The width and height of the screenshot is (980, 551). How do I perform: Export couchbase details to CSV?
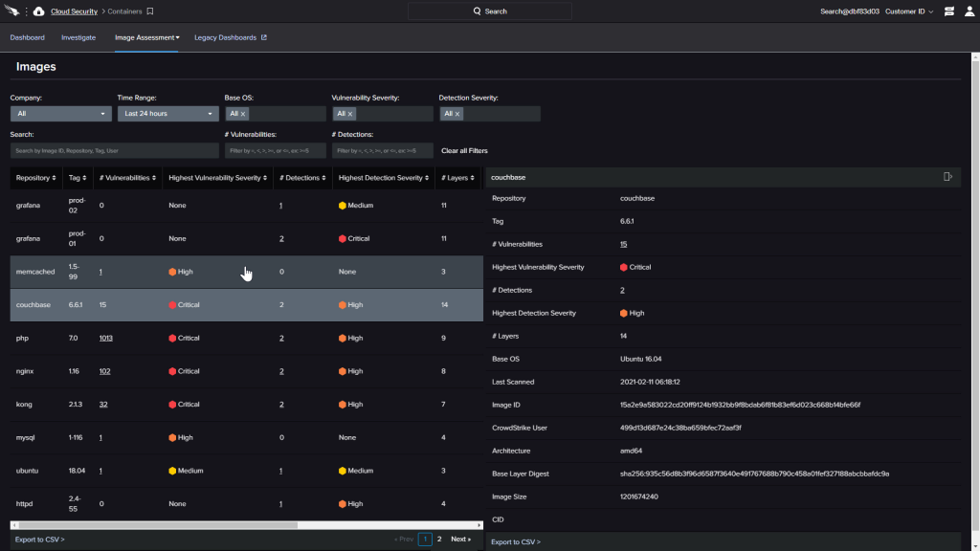click(516, 541)
